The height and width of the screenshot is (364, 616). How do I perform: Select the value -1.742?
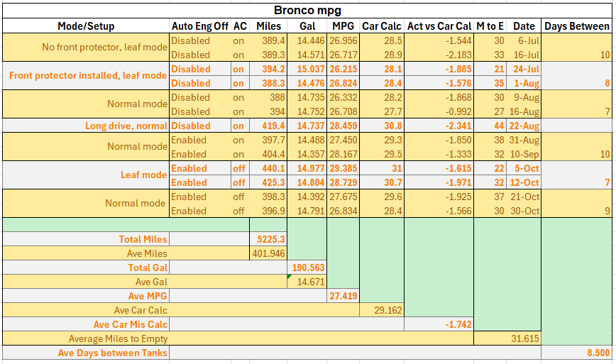(439, 324)
